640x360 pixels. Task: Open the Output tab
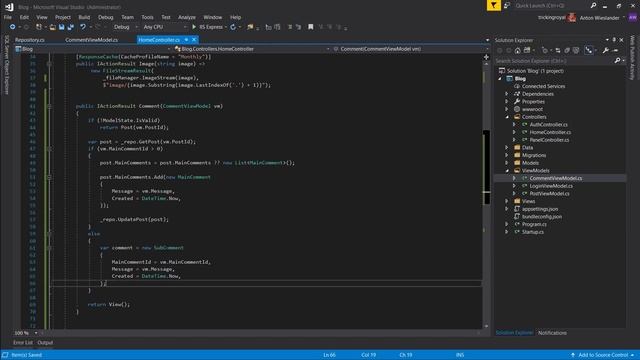(45, 343)
